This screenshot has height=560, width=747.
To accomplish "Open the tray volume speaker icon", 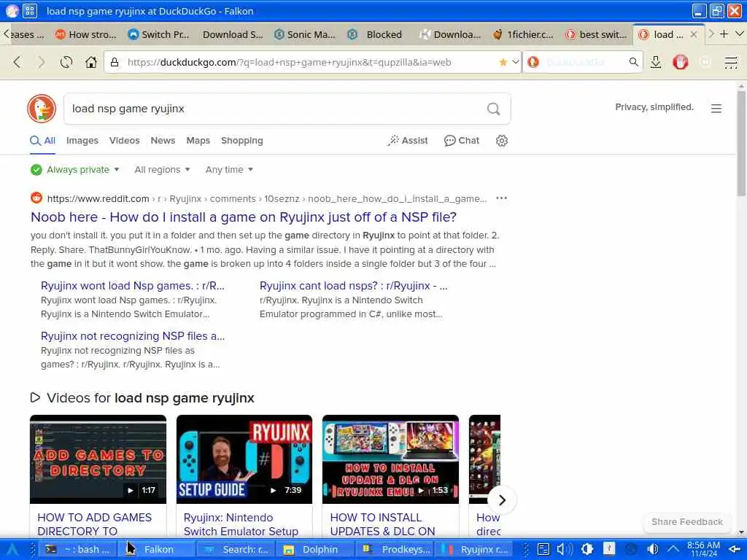I will coord(653,549).
